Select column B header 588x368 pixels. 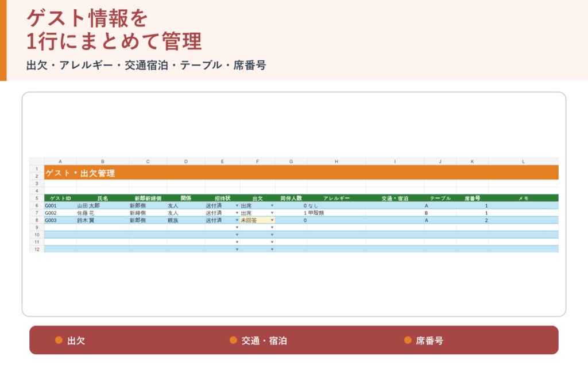point(102,162)
